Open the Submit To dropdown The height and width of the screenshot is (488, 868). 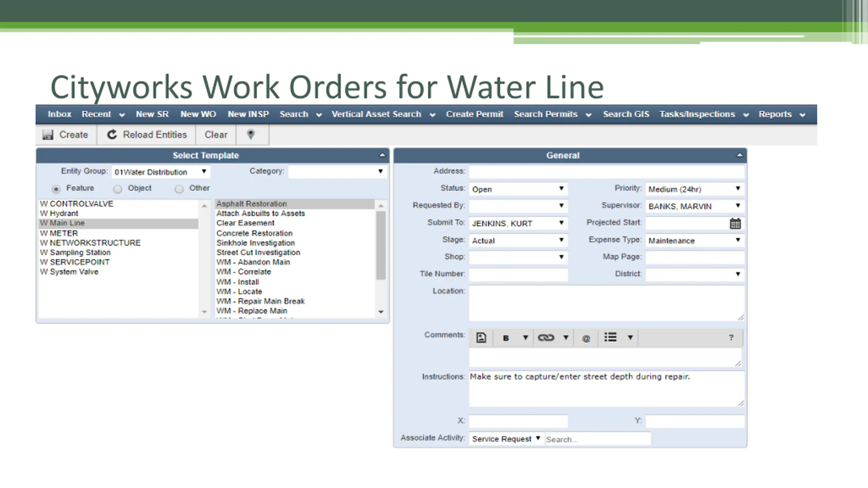518,223
